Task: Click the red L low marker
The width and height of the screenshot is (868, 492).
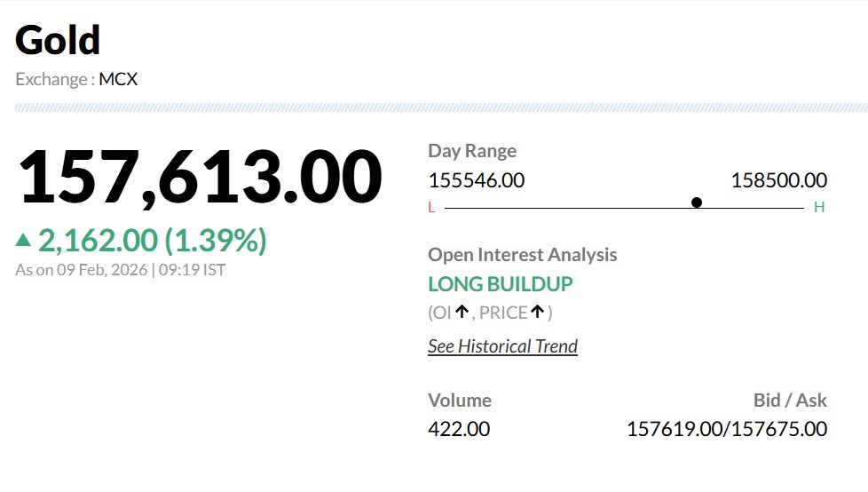Action: [x=432, y=208]
